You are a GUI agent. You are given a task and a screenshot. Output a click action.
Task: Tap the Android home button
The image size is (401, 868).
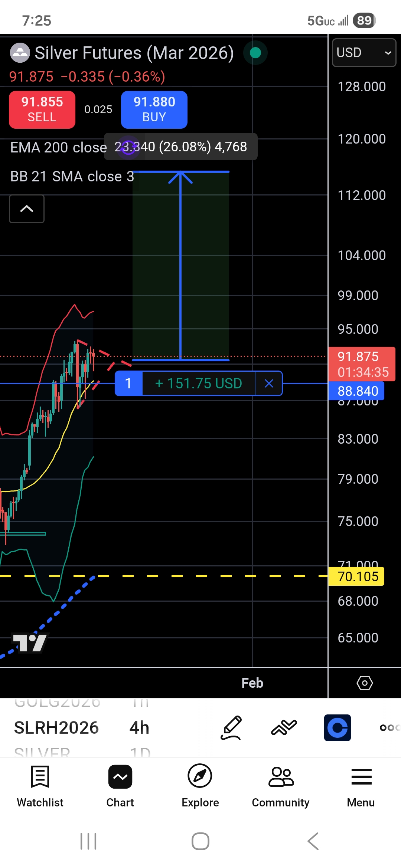pyautogui.click(x=200, y=841)
